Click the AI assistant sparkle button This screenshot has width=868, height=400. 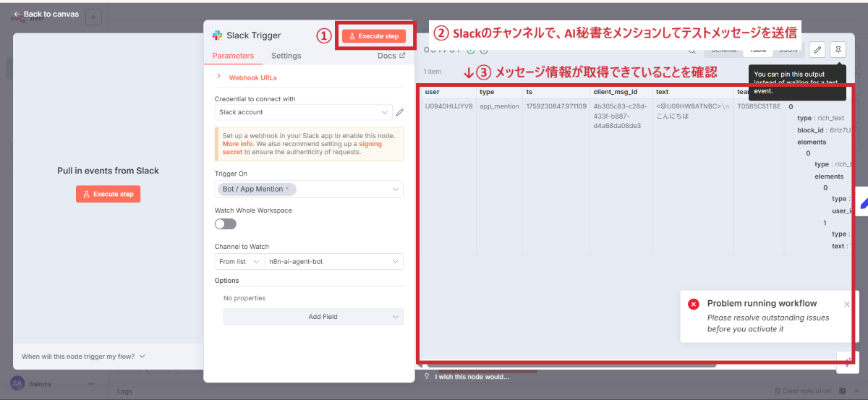point(847,362)
